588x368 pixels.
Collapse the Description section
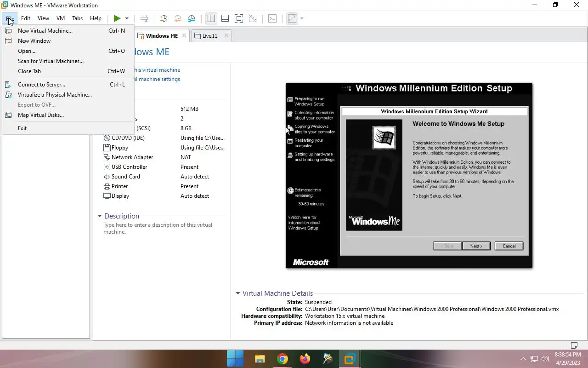tap(99, 216)
